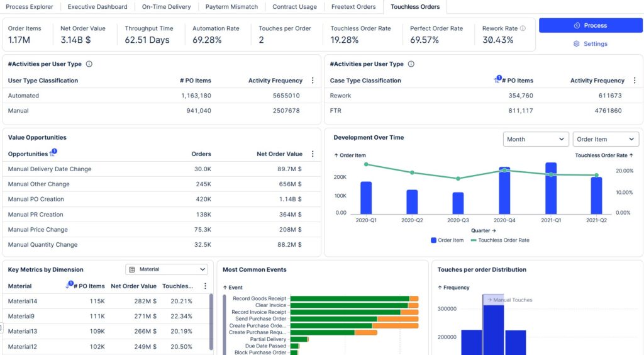Click the Key Metrics table vertical scrollbar
This screenshot has height=355, width=644.
pos(211,321)
